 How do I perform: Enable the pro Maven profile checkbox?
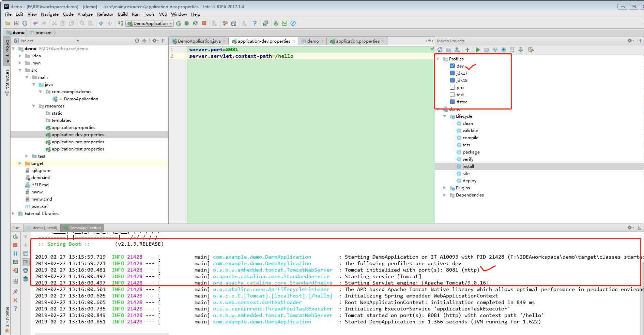coord(452,87)
